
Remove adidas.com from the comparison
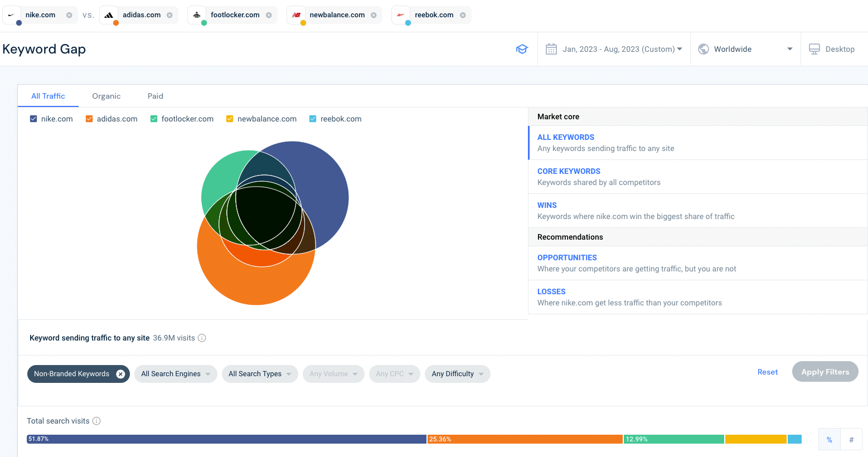(169, 15)
